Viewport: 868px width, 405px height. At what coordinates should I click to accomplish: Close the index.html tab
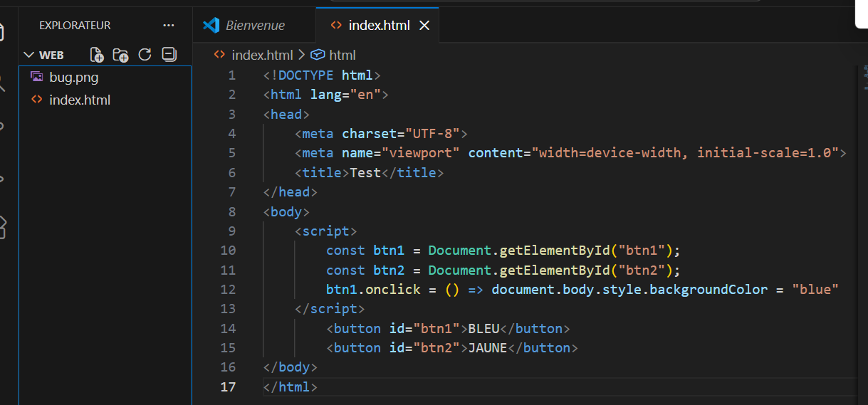tap(424, 26)
